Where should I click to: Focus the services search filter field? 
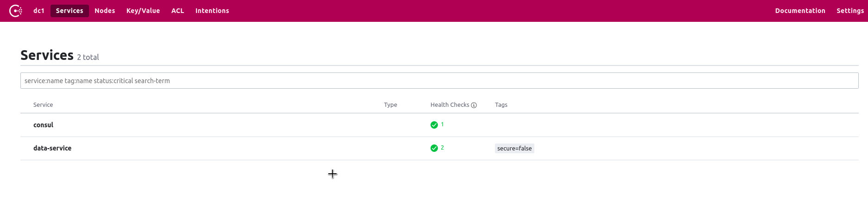pyautogui.click(x=439, y=81)
